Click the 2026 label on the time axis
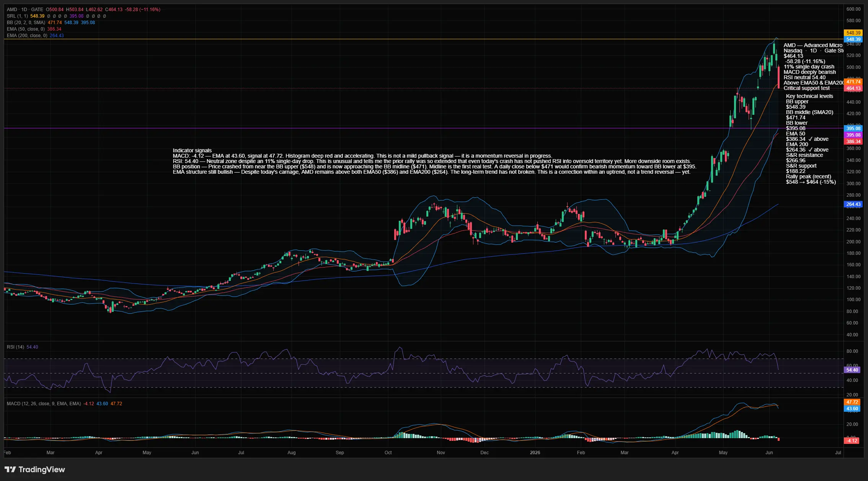 (535, 453)
